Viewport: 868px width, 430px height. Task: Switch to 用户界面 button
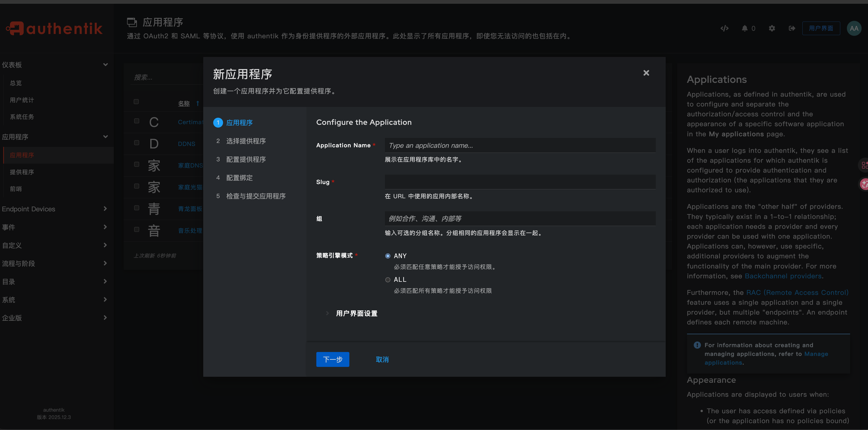point(821,28)
